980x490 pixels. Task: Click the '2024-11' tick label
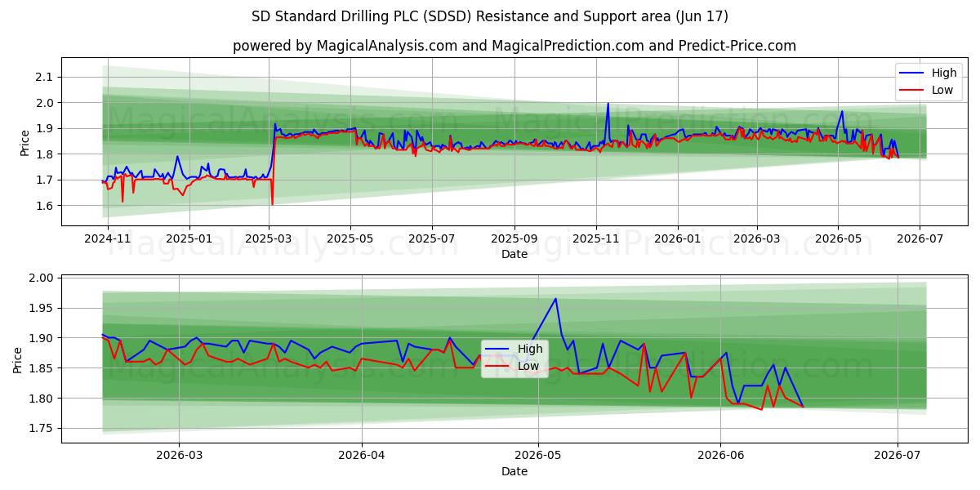tap(108, 239)
